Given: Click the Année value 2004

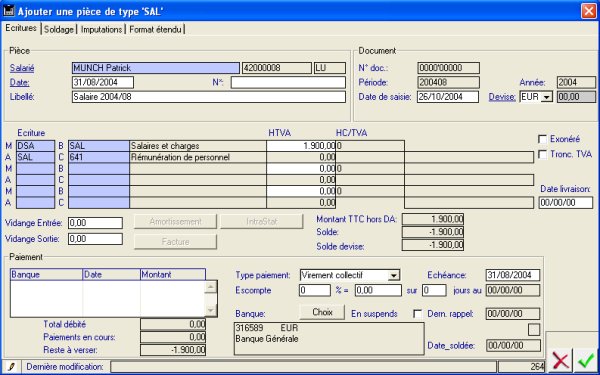Looking at the screenshot, I should 576,83.
